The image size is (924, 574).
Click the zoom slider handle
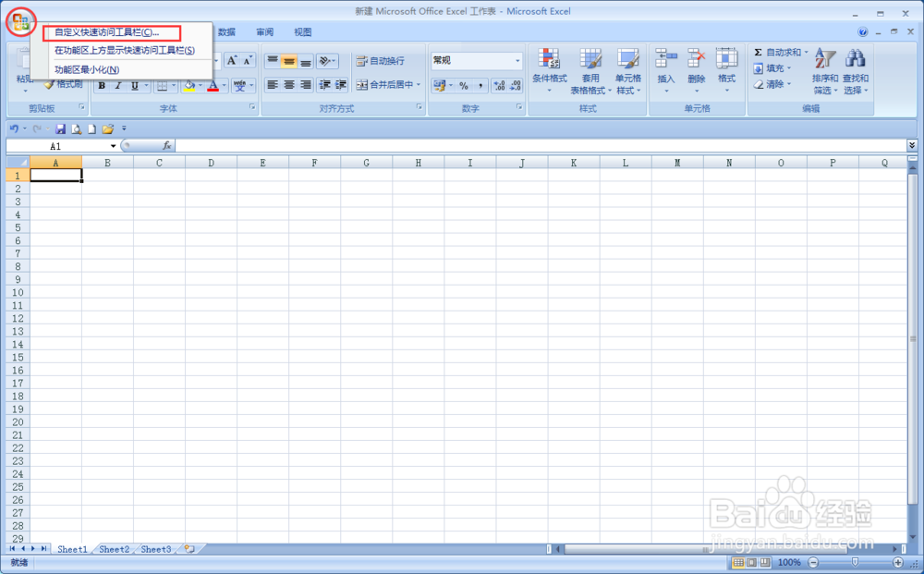pyautogui.click(x=855, y=562)
